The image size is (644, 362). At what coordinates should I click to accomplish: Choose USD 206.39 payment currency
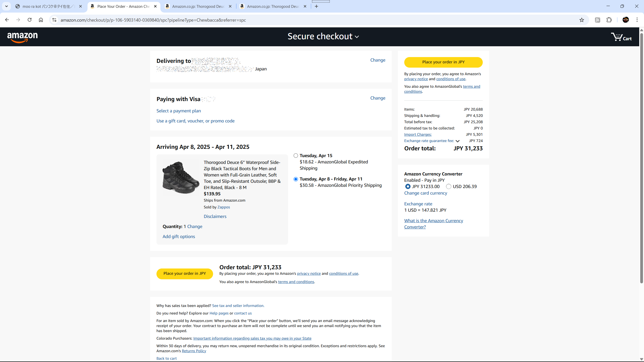click(x=449, y=187)
